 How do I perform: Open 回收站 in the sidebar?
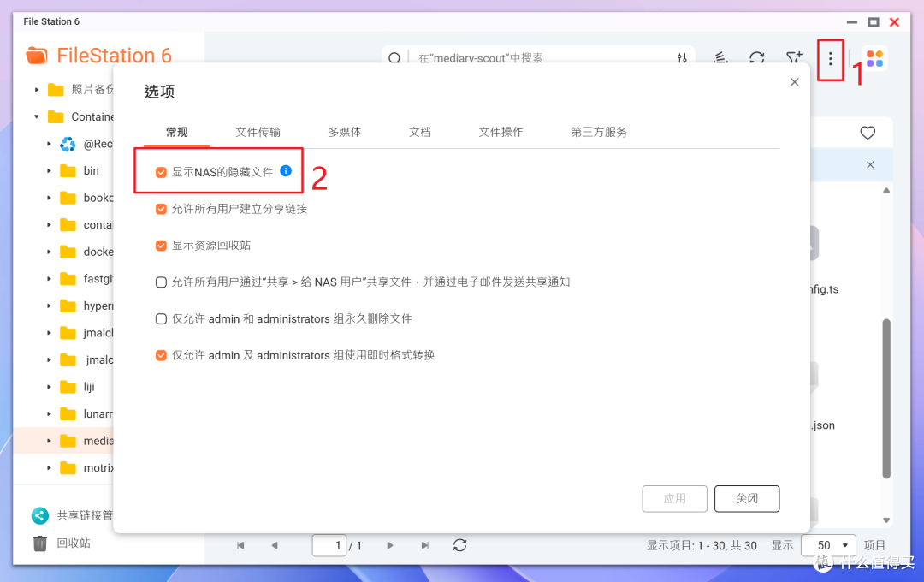pos(74,543)
